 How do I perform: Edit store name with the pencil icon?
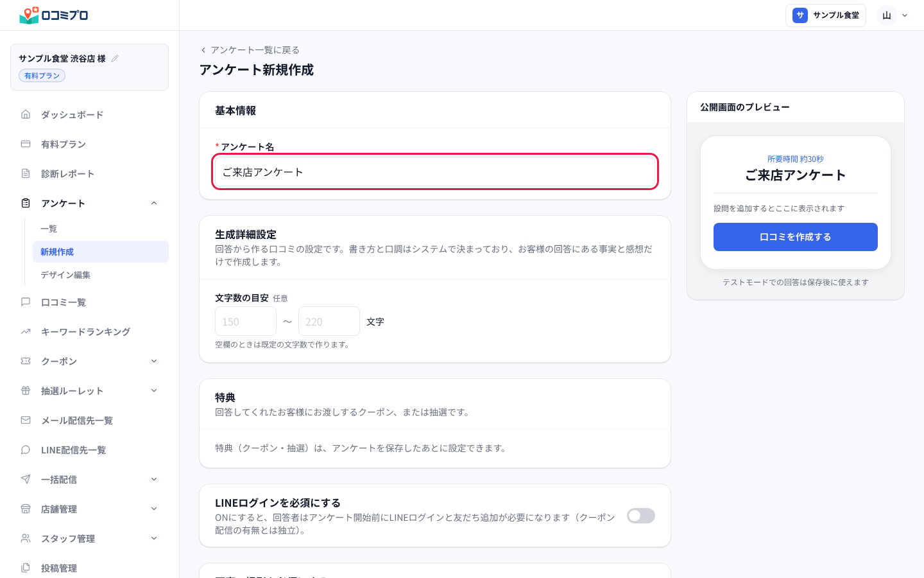115,58
